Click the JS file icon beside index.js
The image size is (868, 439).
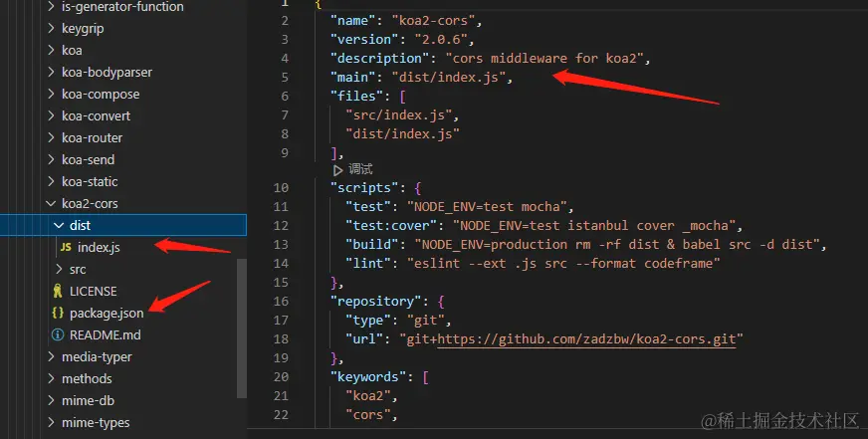click(x=66, y=248)
